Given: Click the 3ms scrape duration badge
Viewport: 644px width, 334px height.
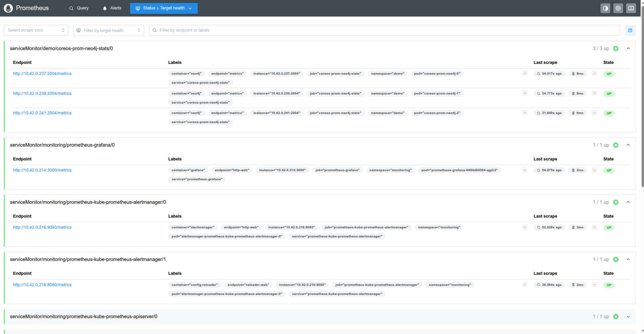Looking at the screenshot, I should (x=577, y=227).
